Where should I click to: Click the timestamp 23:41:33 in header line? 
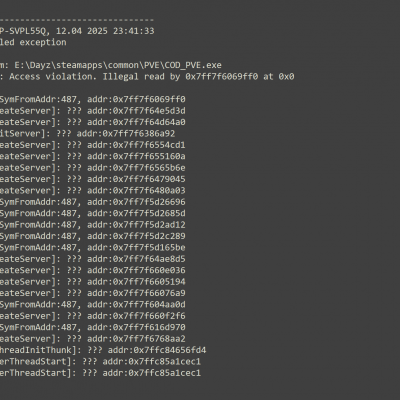[134, 31]
